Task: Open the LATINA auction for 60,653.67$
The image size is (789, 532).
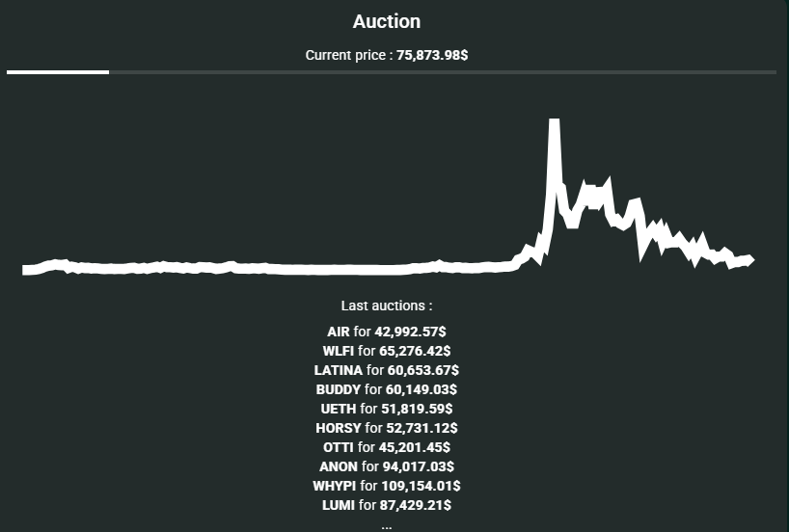Action: coord(386,370)
